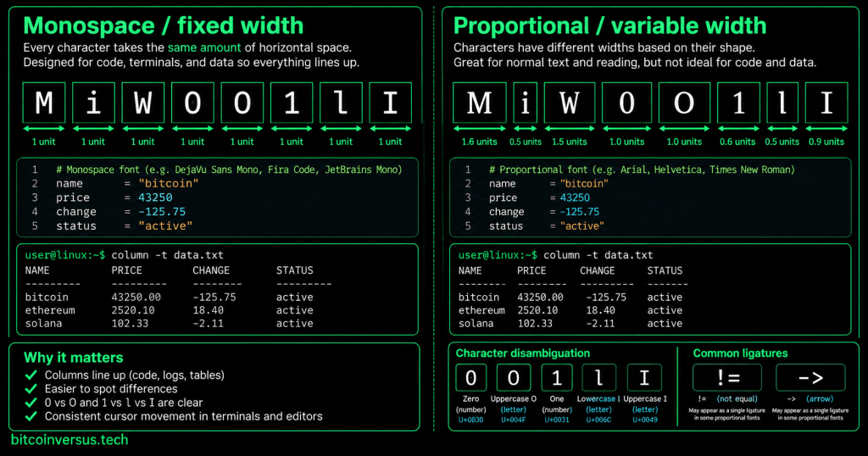Click 18.40 in the Proportional terminal table

(x=601, y=310)
